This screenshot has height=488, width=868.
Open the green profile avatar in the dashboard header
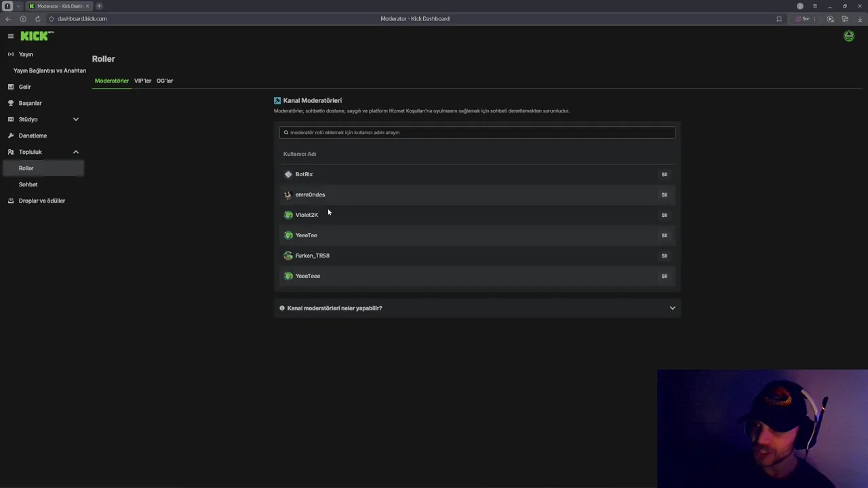(x=849, y=36)
